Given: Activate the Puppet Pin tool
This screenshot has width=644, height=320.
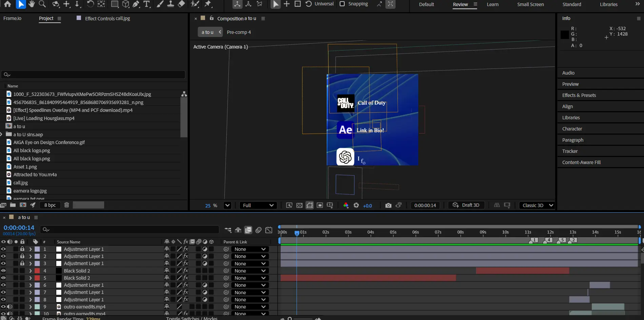Looking at the screenshot, I should [208, 4].
